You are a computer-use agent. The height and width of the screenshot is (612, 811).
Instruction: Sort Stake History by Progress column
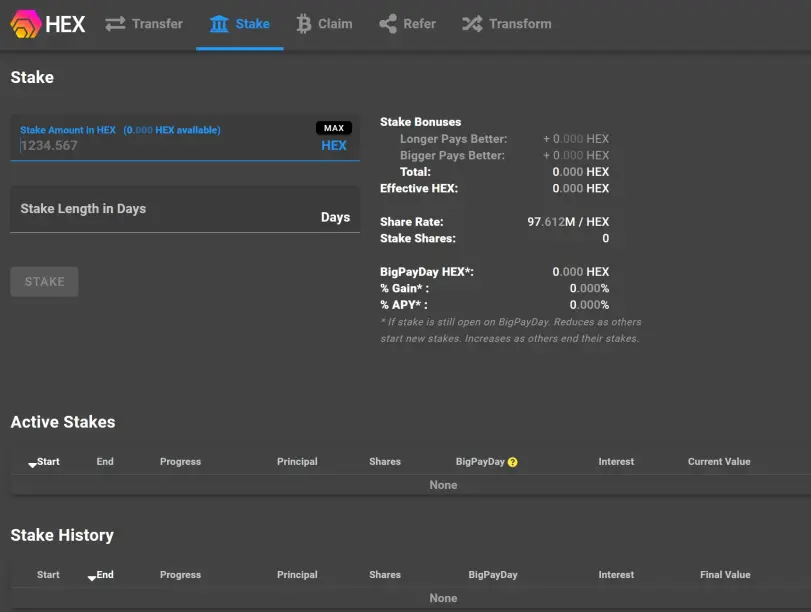pyautogui.click(x=181, y=575)
